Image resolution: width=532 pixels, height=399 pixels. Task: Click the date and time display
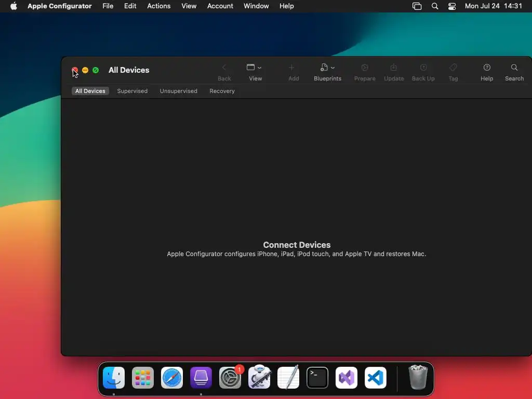[494, 6]
